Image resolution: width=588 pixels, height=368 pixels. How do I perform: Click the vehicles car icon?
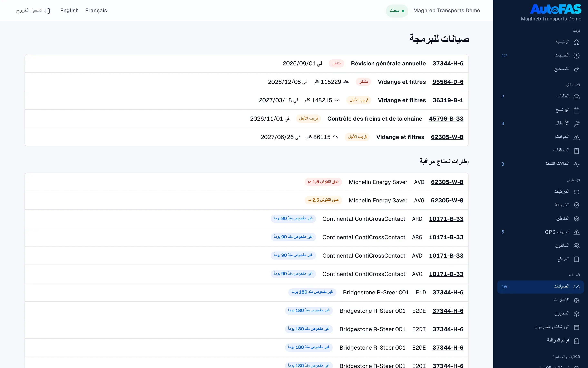576,192
